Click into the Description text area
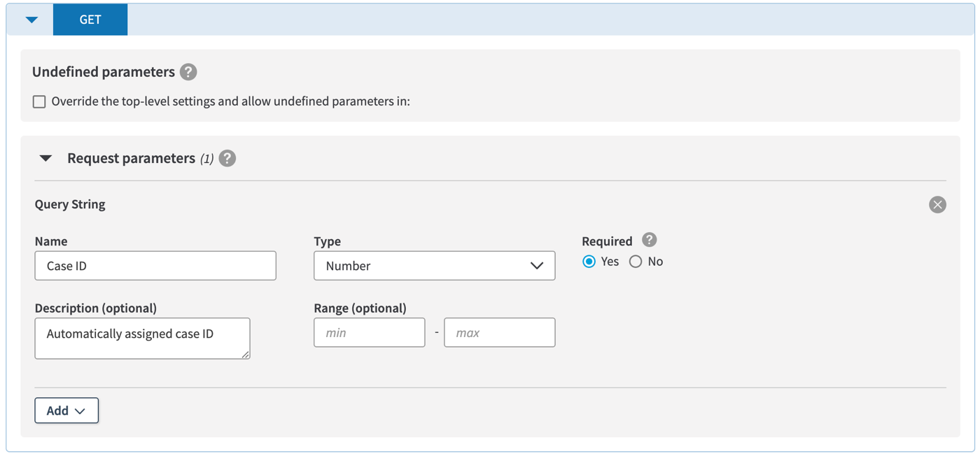Image resolution: width=980 pixels, height=456 pixels. (142, 339)
